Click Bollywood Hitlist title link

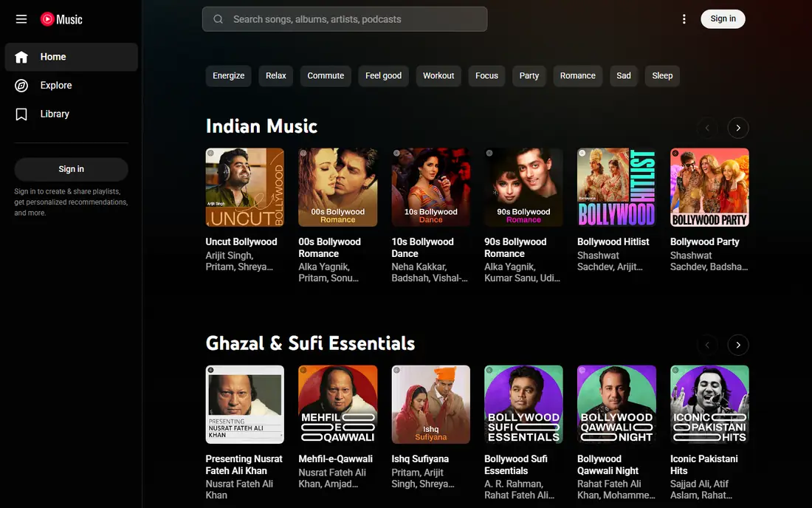[613, 242]
